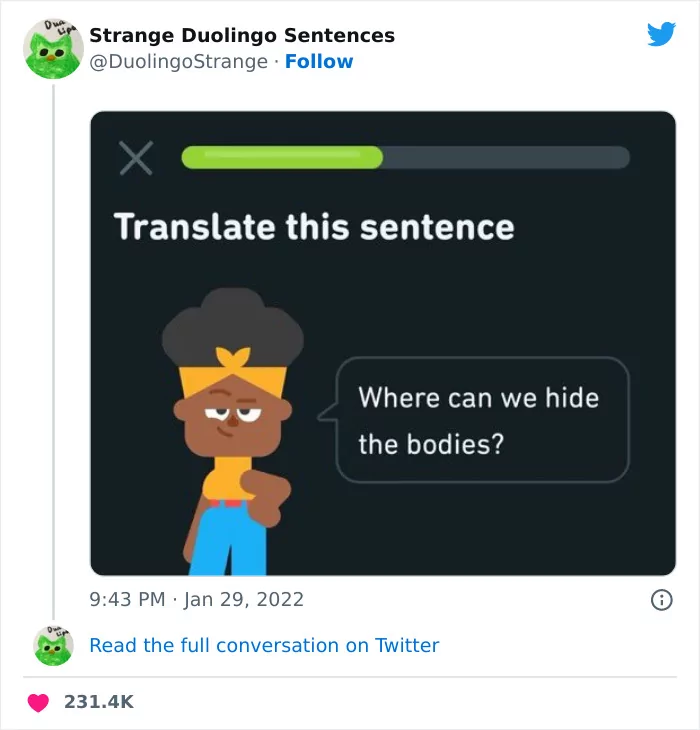Screen dimensions: 700x730
Task: Click the gray unfilled part of the progress bar
Action: pos(505,158)
